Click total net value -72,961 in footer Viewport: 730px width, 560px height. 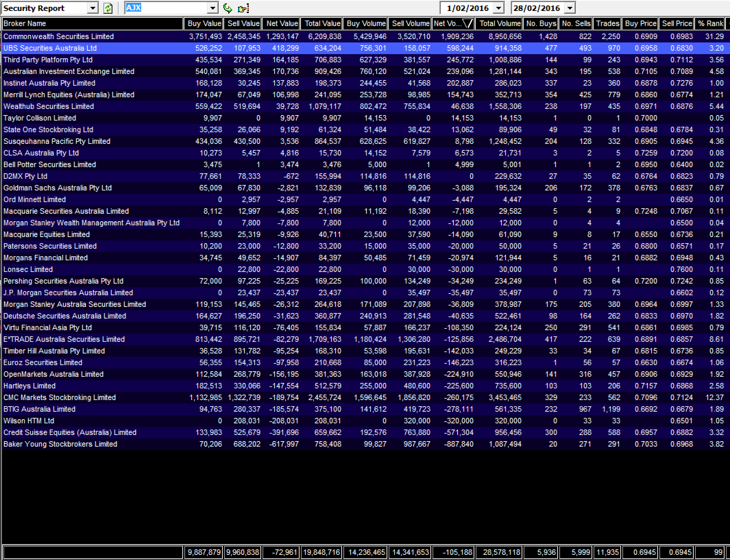click(281, 552)
